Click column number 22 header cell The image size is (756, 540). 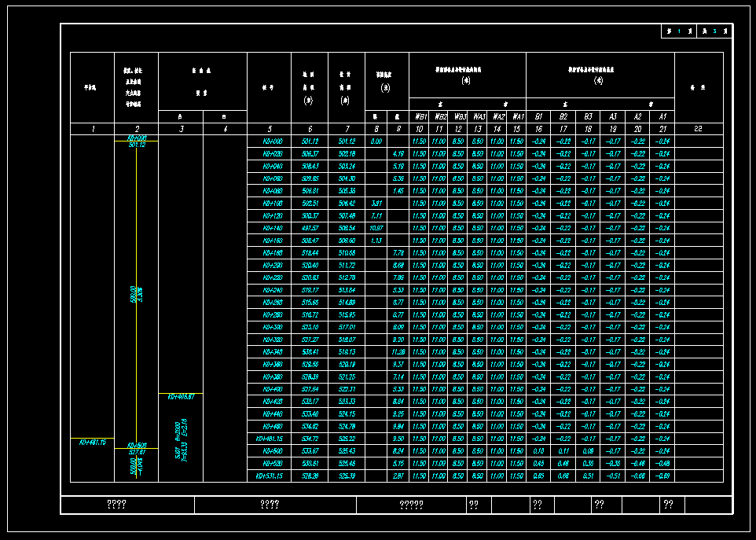[x=698, y=128]
